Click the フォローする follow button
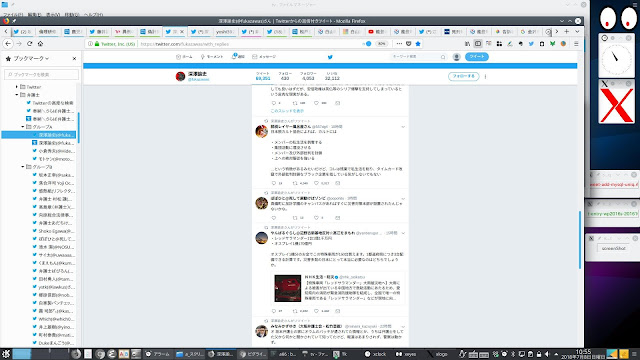The height and width of the screenshot is (360, 640). (x=463, y=76)
